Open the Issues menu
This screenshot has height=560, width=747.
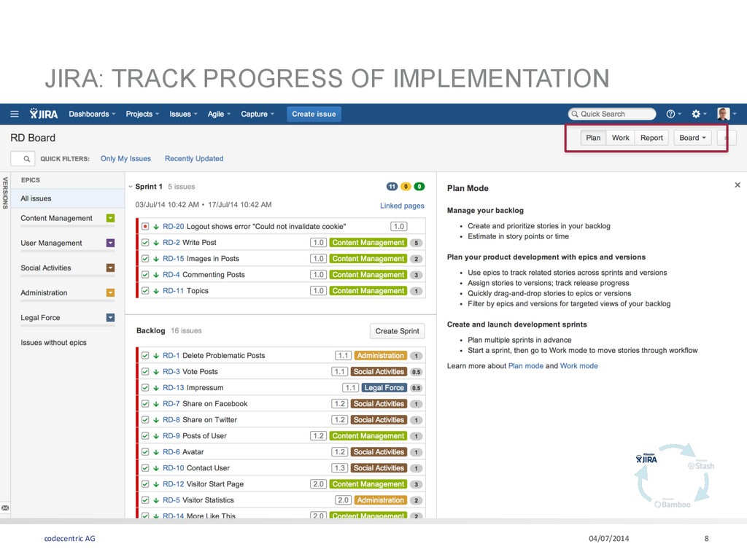tap(183, 114)
